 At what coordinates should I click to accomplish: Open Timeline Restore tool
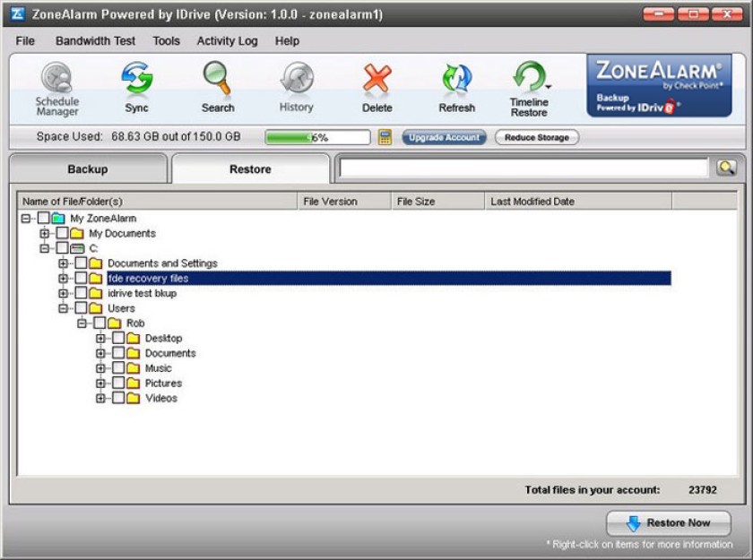(529, 90)
